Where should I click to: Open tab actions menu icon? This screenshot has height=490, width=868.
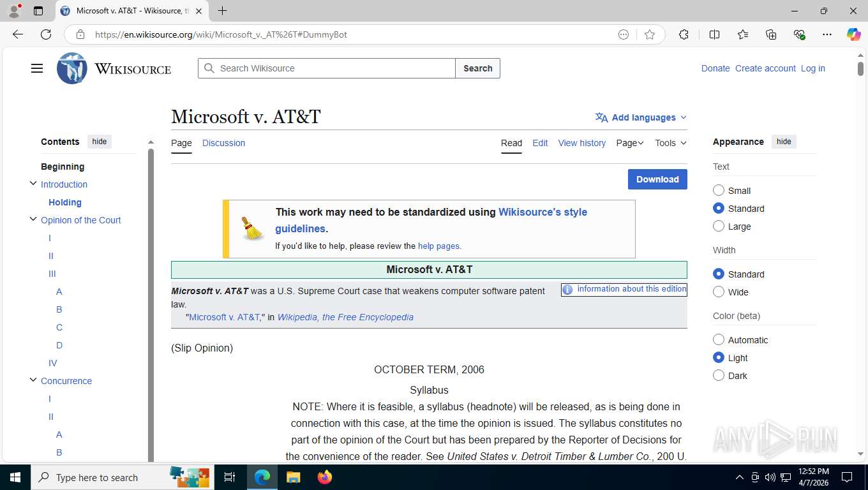click(38, 11)
